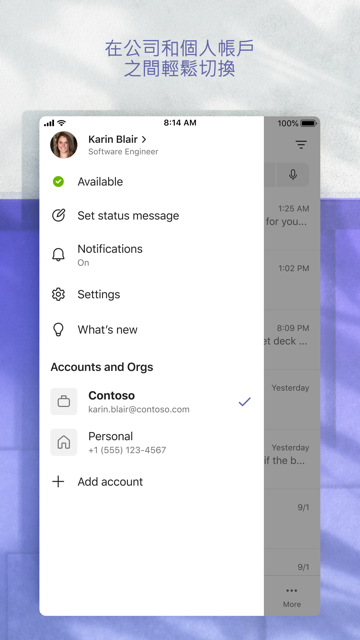Tap the Contoso briefcase icon
This screenshot has height=640, width=360.
coord(64,401)
